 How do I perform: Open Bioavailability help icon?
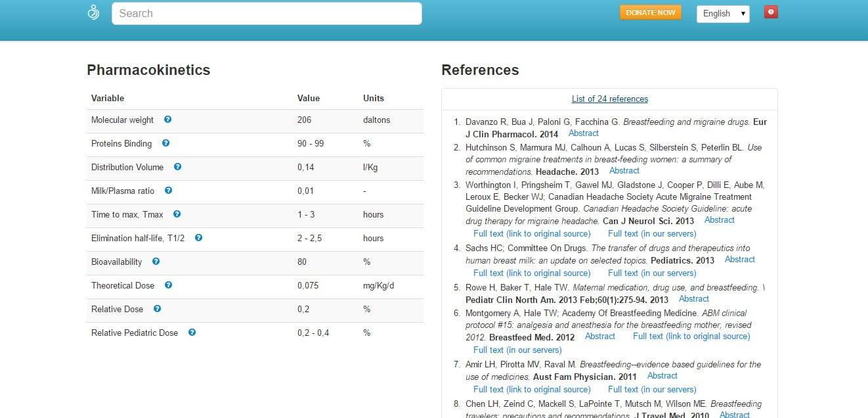pyautogui.click(x=156, y=262)
